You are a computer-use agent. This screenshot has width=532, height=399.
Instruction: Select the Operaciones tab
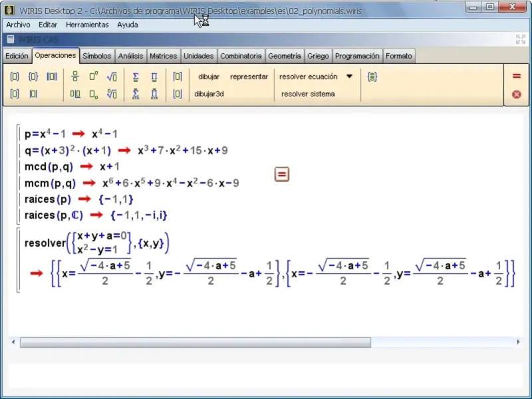55,55
